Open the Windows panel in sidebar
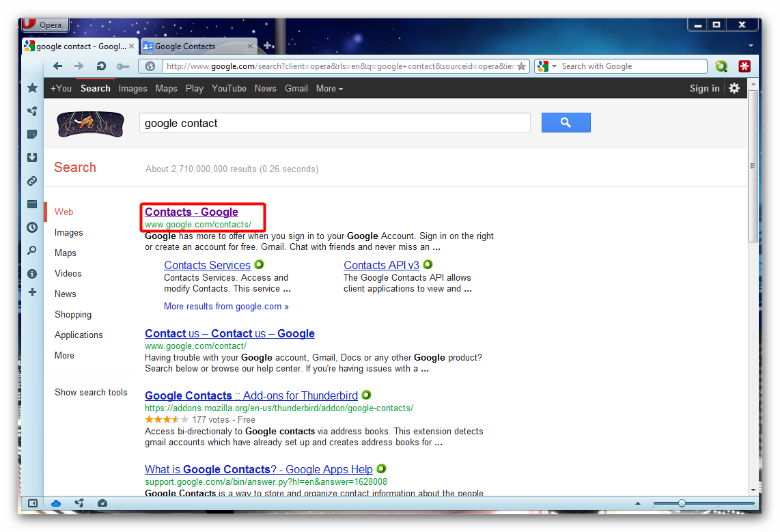The image size is (780, 532). point(32,204)
